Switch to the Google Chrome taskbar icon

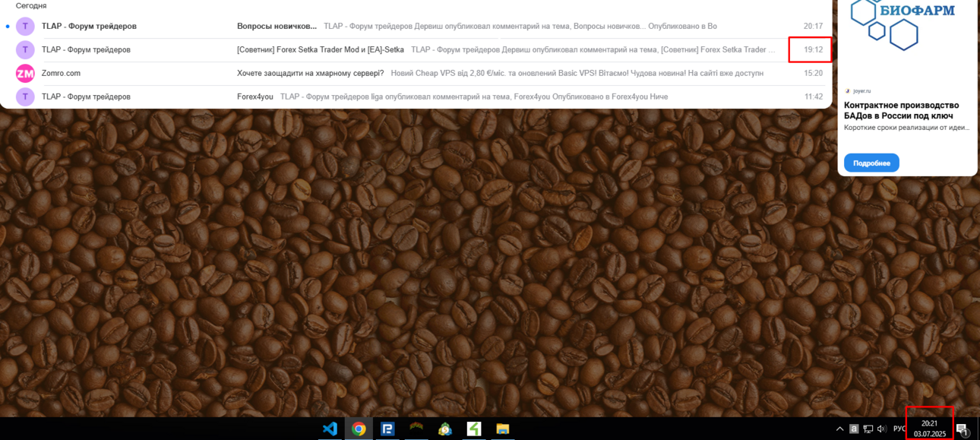(x=359, y=429)
